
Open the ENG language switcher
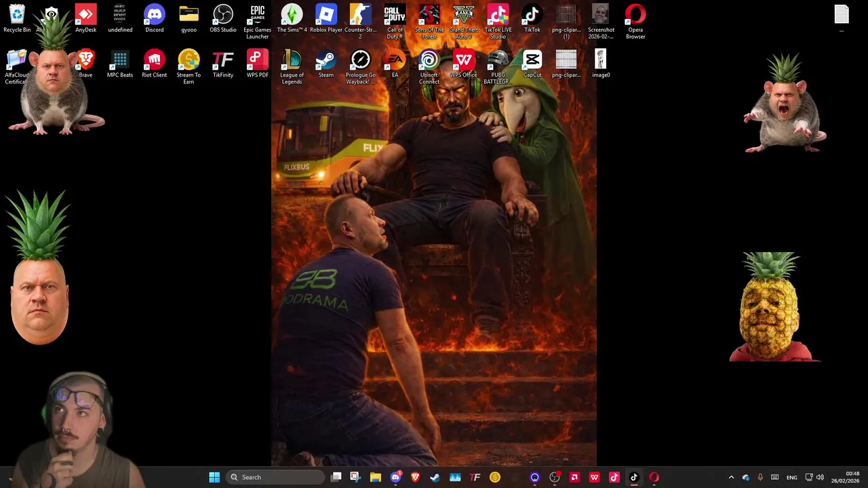[x=791, y=477]
